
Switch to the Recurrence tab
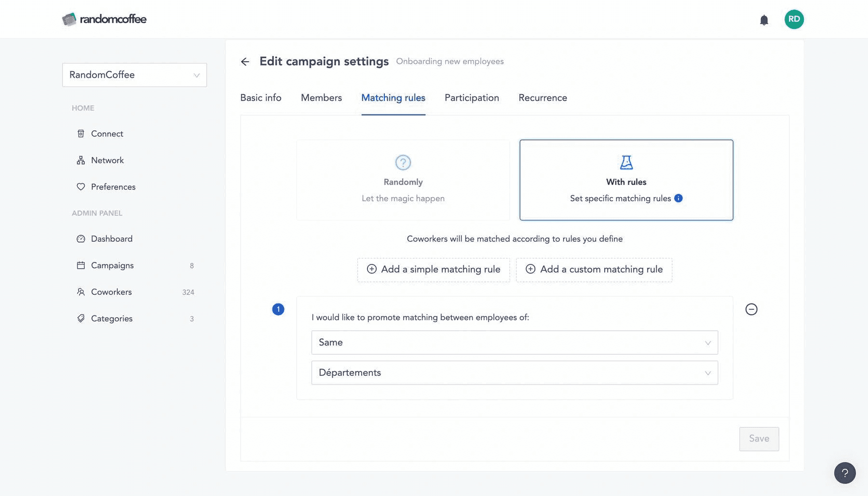click(542, 98)
